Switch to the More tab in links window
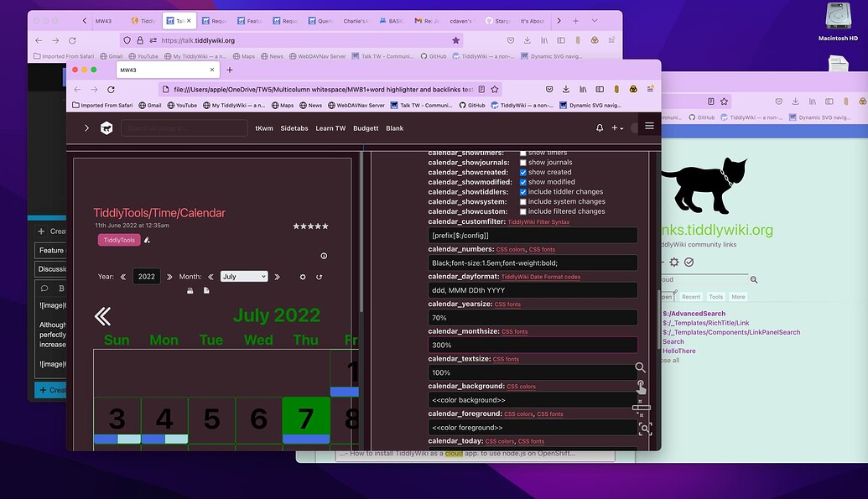 click(738, 297)
